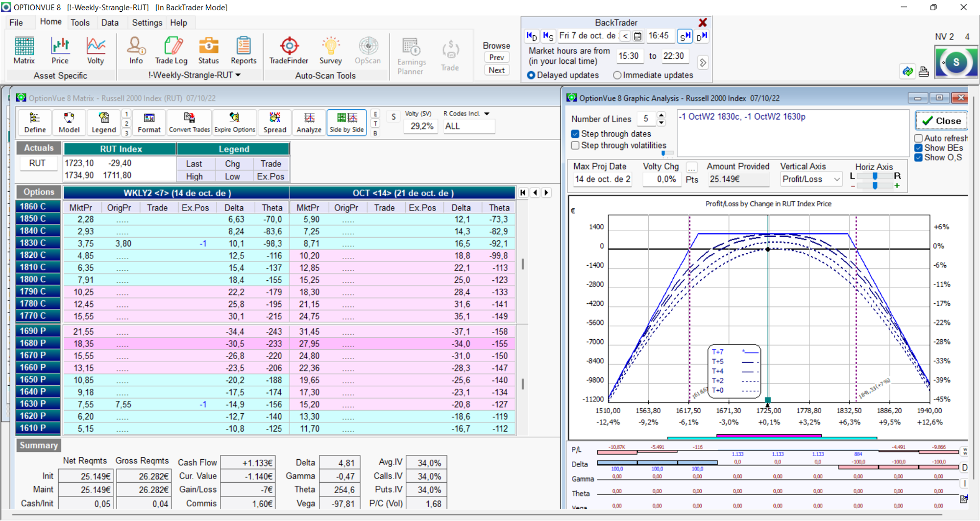The image size is (980, 521).
Task: Enable Auto refresh checkbox
Action: [x=919, y=138]
